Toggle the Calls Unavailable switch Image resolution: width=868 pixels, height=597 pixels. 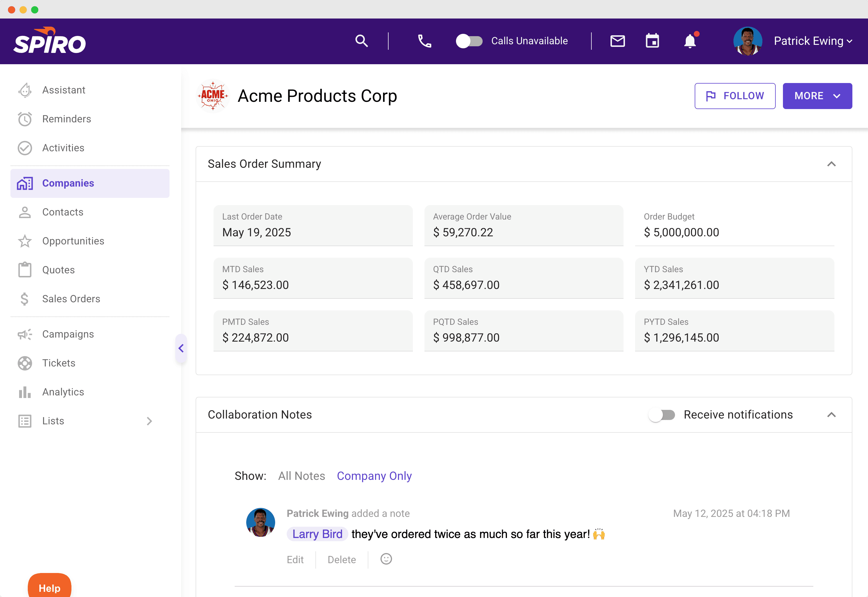click(x=469, y=41)
